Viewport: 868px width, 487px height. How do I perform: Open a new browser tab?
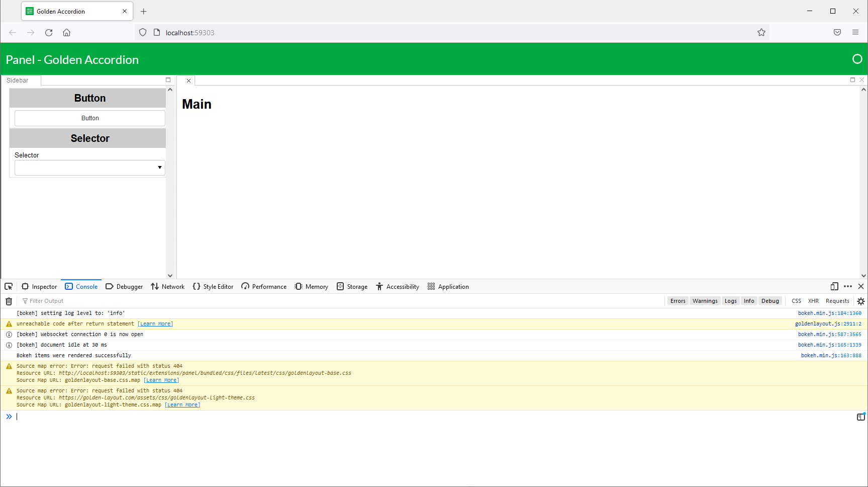pyautogui.click(x=144, y=11)
